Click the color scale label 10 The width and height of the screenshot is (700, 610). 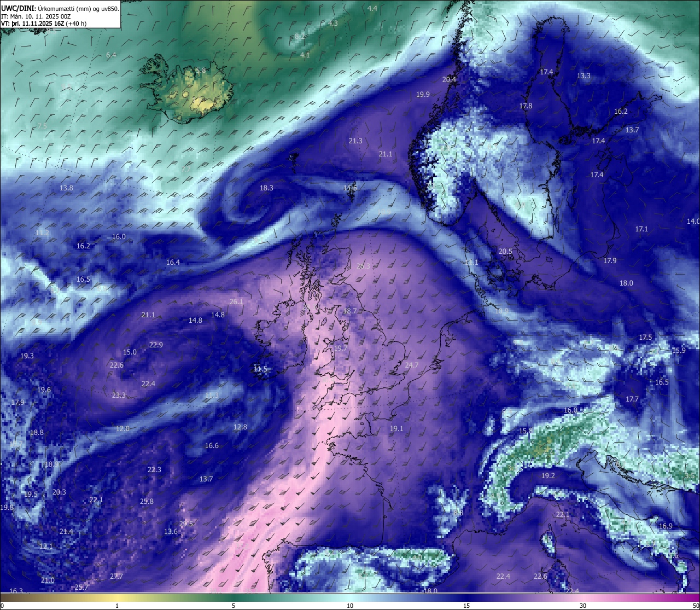tap(350, 605)
